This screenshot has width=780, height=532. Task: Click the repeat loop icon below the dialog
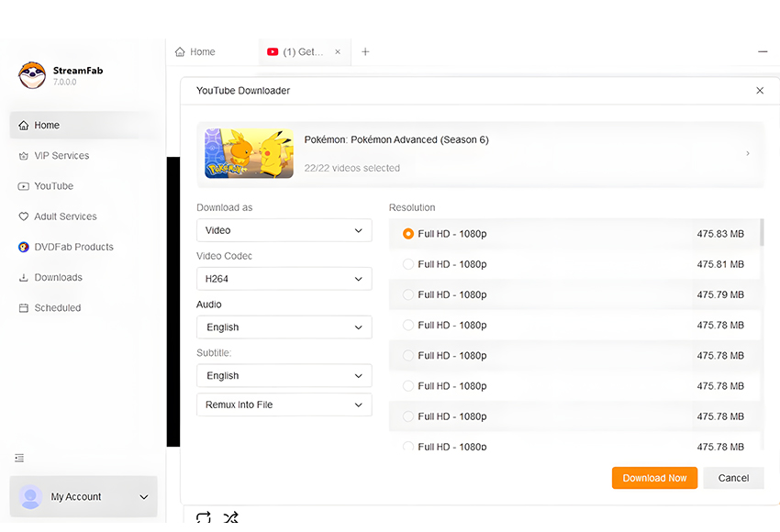pos(204,518)
